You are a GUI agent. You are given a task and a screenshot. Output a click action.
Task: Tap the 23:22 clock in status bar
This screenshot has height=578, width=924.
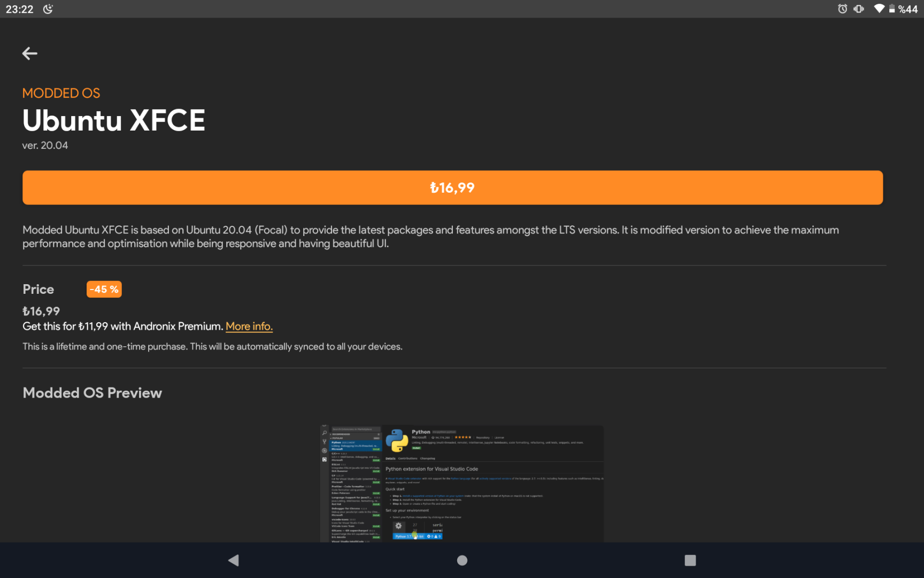[x=20, y=9]
